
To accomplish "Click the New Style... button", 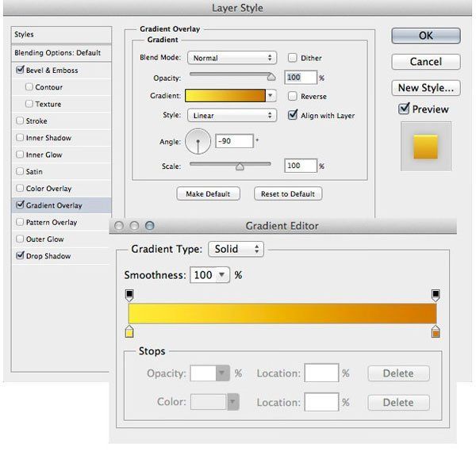I will click(426, 88).
